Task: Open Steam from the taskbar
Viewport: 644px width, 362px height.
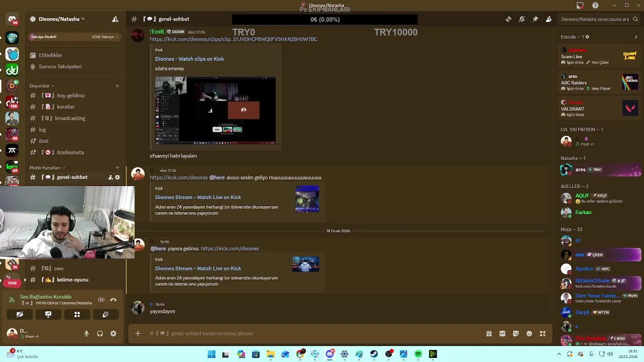Action: click(x=374, y=354)
